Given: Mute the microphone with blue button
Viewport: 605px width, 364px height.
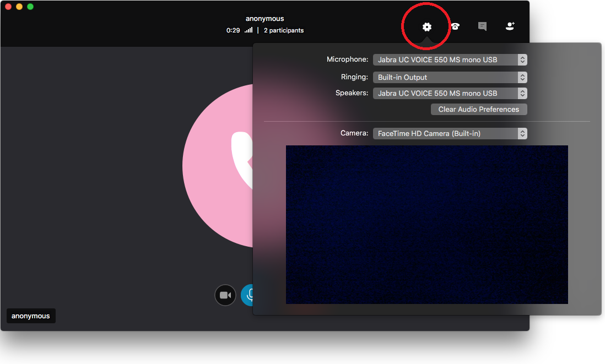Looking at the screenshot, I should pyautogui.click(x=247, y=295).
